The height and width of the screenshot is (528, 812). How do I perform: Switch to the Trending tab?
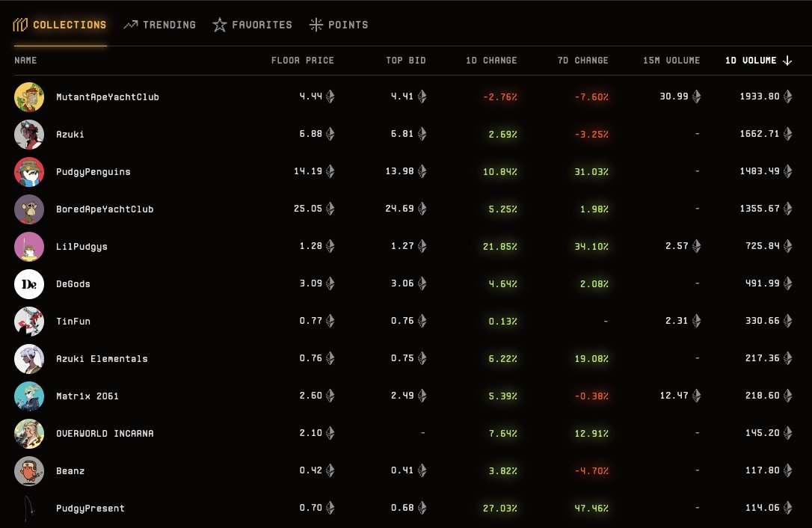(159, 25)
